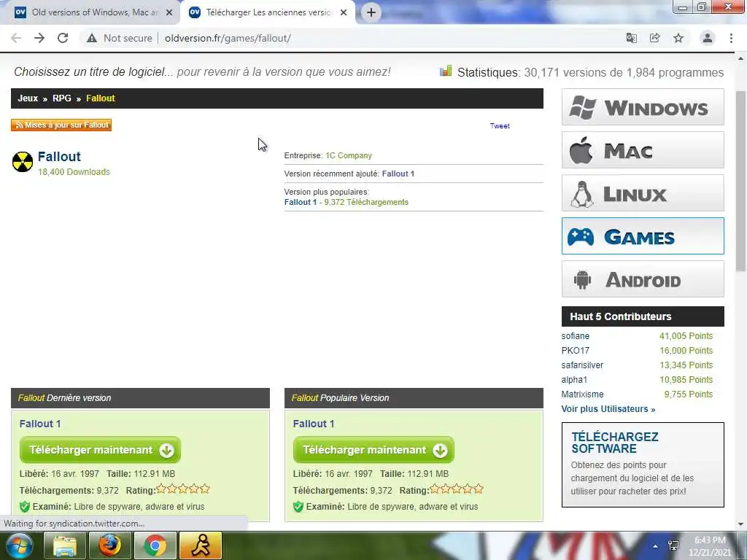Screen dimensions: 747x560
Task: Click contributor sofiane
Action: click(x=575, y=335)
